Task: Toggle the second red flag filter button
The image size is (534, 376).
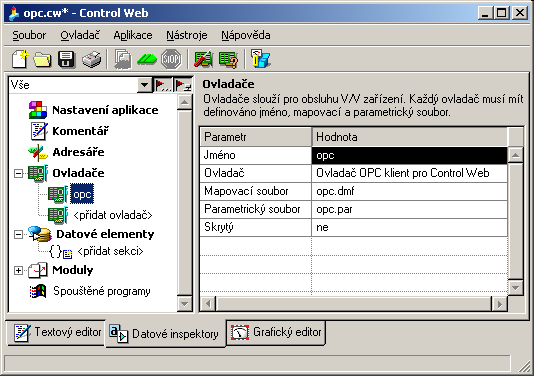Action: click(x=183, y=85)
